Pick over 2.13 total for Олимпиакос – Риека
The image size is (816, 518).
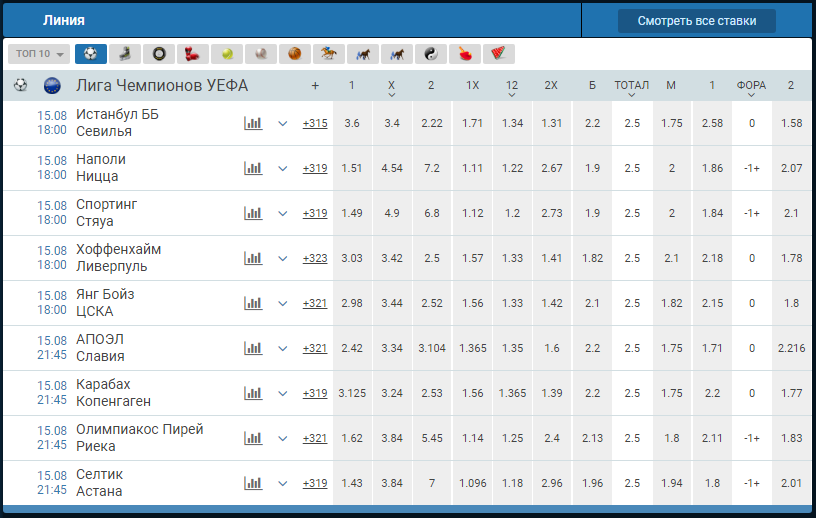point(592,438)
